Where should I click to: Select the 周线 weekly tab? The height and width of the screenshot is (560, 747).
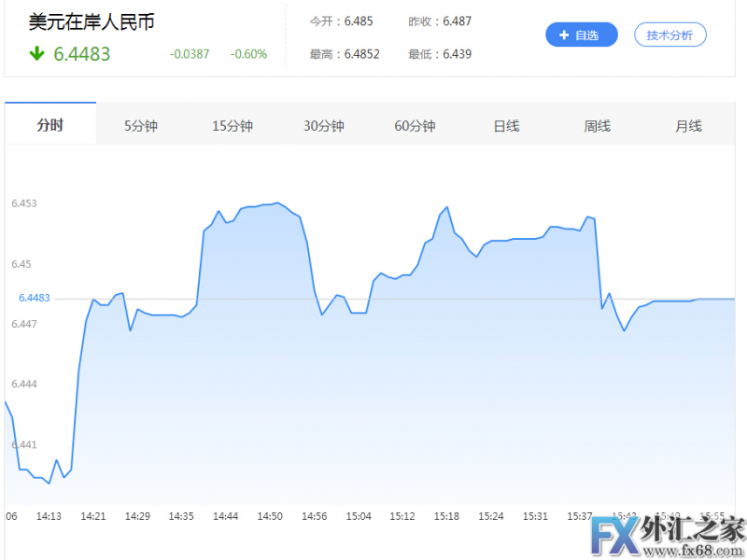pyautogui.click(x=597, y=126)
